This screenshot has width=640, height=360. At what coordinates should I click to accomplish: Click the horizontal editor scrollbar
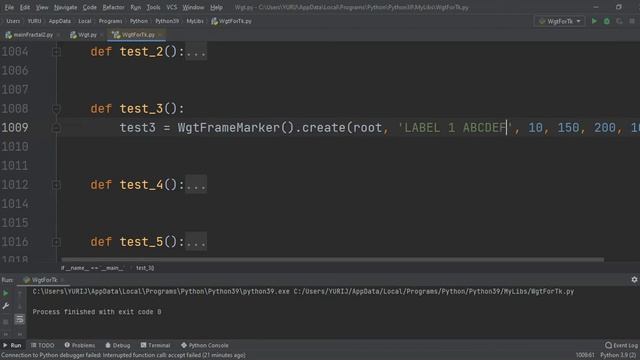pos(333,259)
